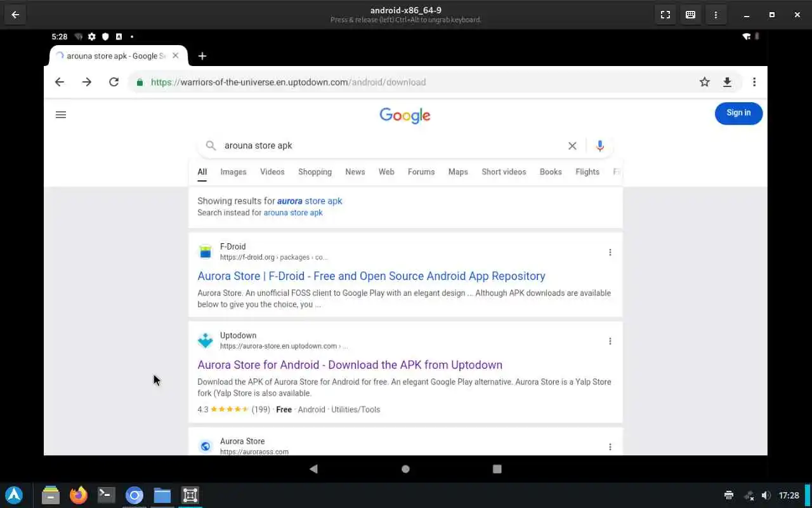Switch to the News tab
This screenshot has height=508, width=812.
(355, 172)
